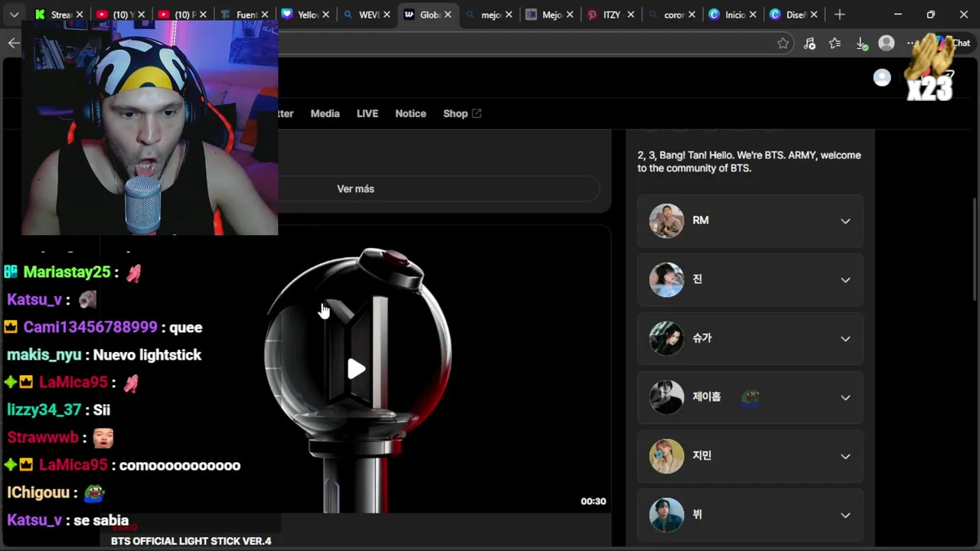Close the WEVE search tab
980x551 pixels.
click(x=387, y=15)
